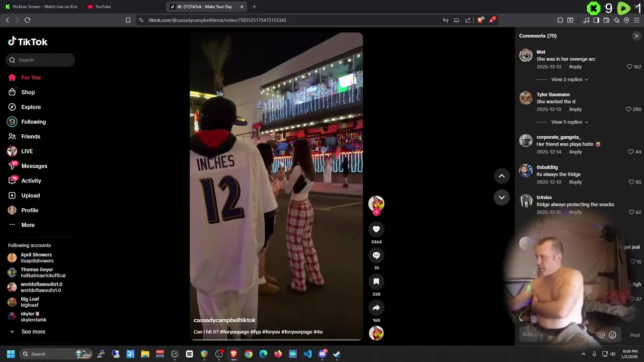Open a new browser tab
Image resolution: width=644 pixels, height=362 pixels.
[x=254, y=7]
